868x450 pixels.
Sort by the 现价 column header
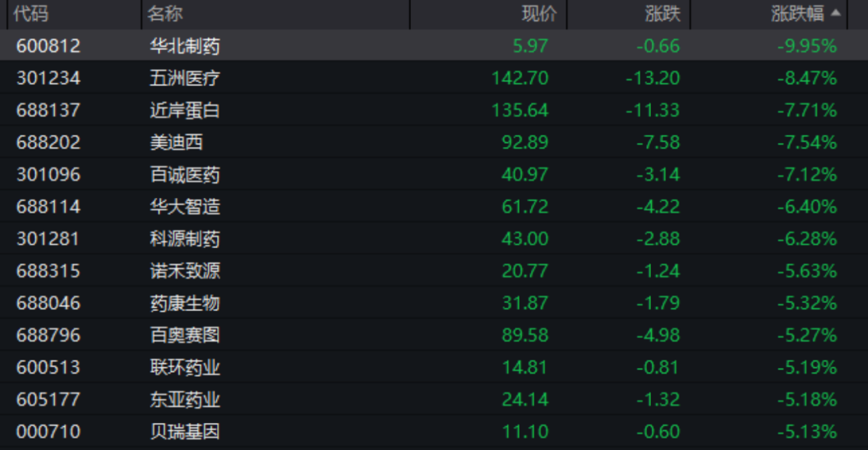[539, 14]
